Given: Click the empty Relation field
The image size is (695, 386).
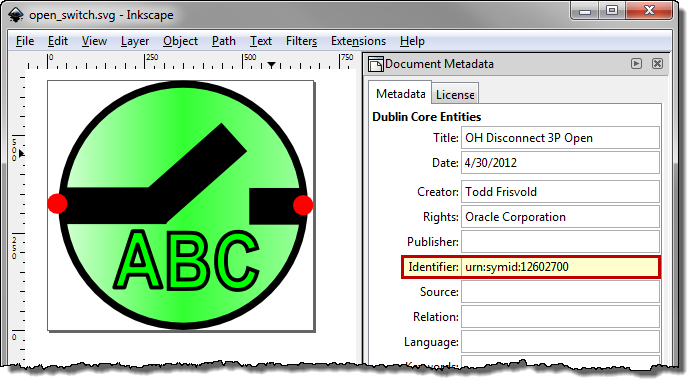Looking at the screenshot, I should (560, 317).
